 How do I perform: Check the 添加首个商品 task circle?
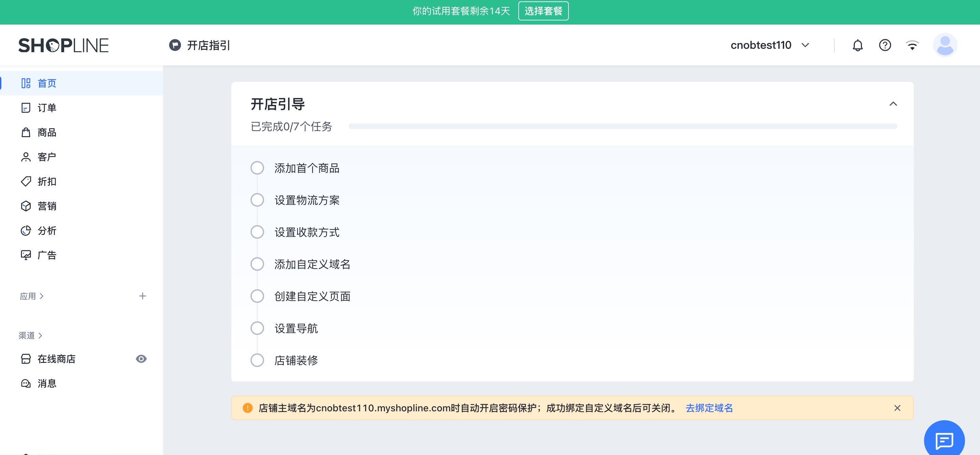[257, 168]
